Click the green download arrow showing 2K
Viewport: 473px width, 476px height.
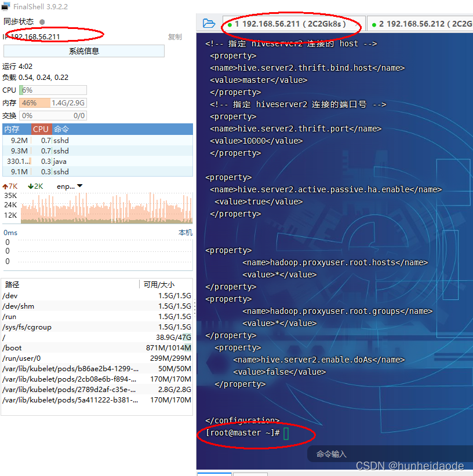(35, 185)
